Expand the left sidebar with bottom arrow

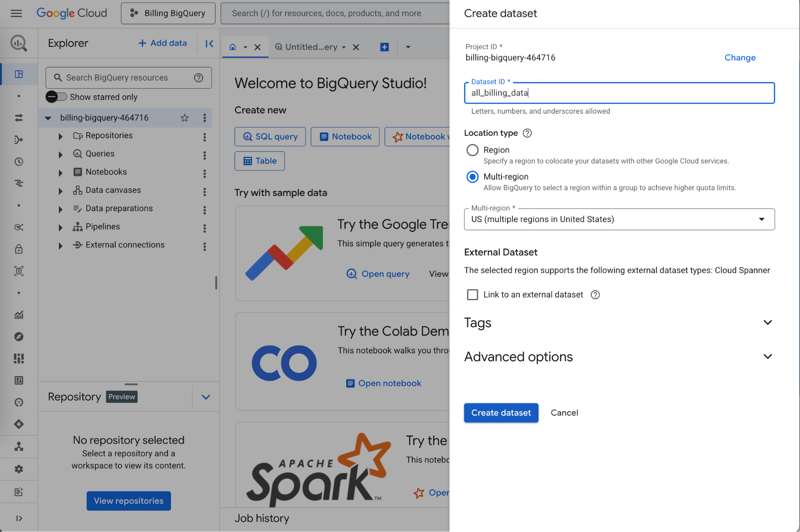(19, 518)
